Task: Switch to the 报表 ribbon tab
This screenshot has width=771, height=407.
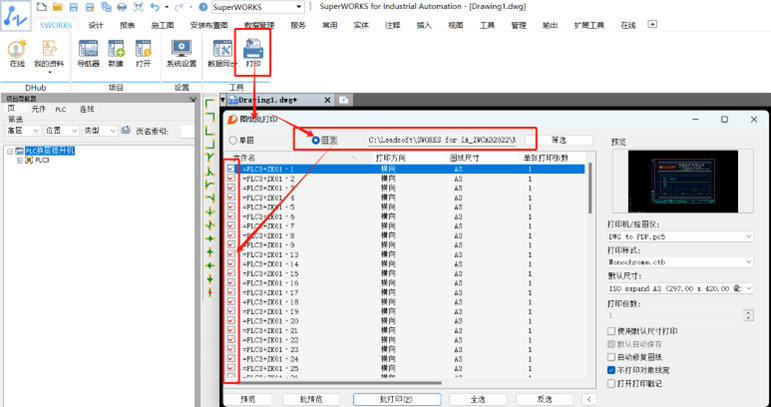Action: click(x=127, y=25)
